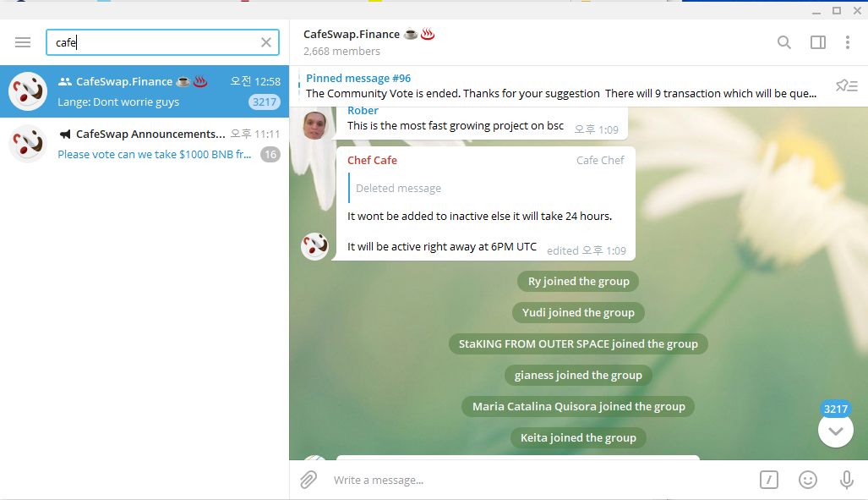The width and height of the screenshot is (868, 500).
Task: Toggle the right info sidebar panel
Action: tap(817, 42)
